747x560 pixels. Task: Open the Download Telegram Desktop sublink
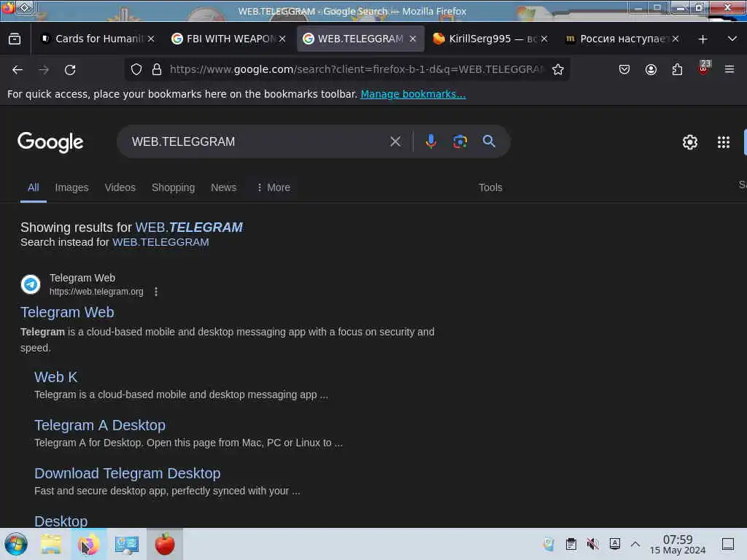[127, 473]
